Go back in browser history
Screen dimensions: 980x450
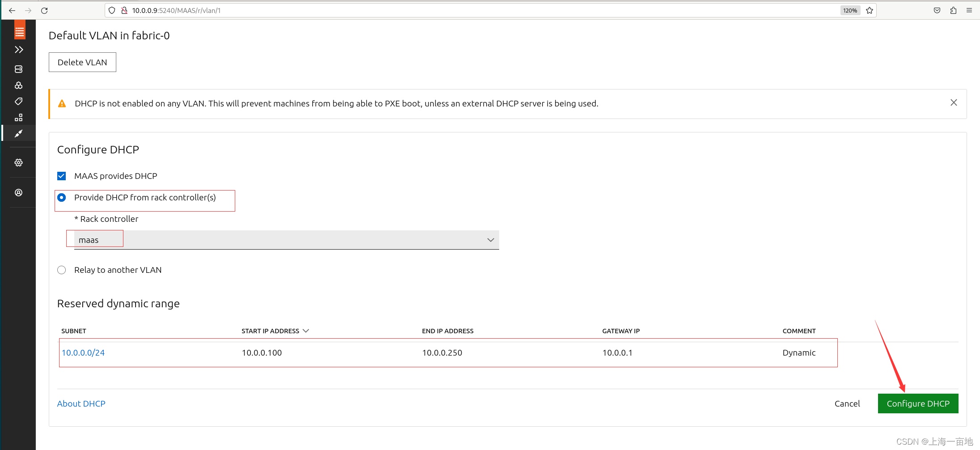(12, 10)
